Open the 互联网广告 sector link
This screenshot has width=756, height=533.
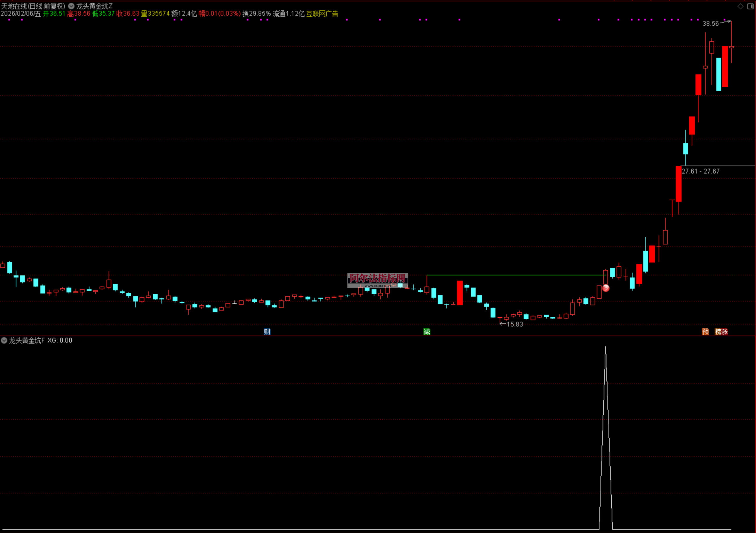coord(322,14)
